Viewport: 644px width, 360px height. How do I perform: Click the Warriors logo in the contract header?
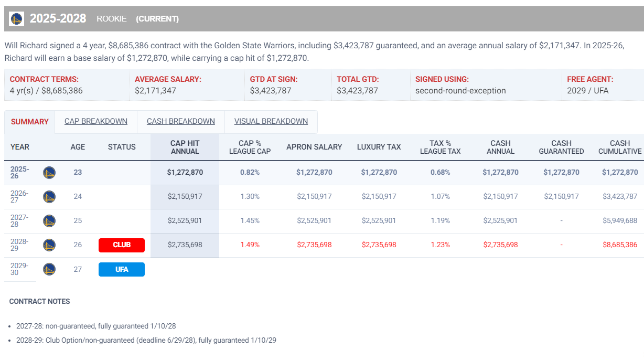tap(17, 19)
